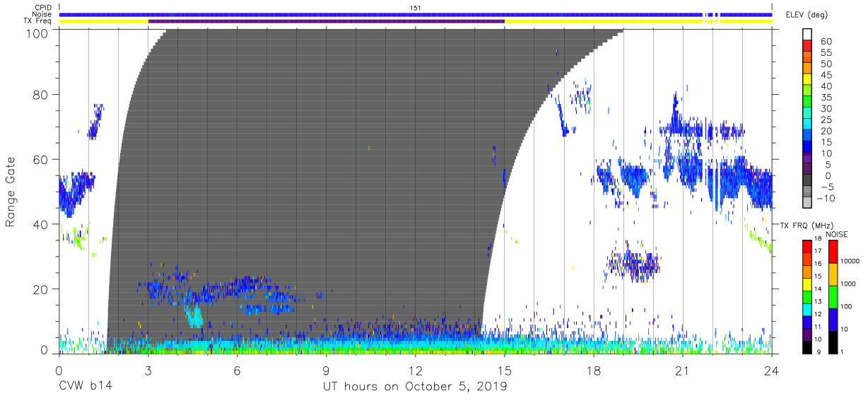Screen dimensions: 868x401
Task: Click the 'ELEV (deg)' color bar title
Action: [807, 14]
